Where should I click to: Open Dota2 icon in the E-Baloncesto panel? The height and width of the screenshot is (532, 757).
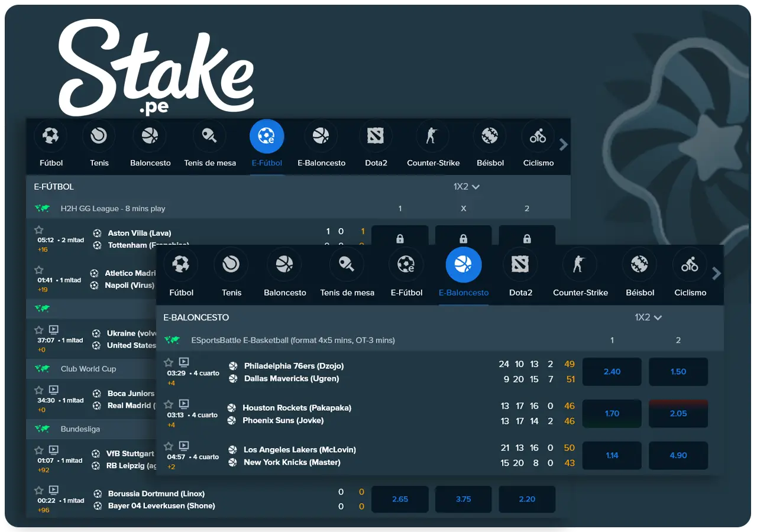click(x=520, y=265)
